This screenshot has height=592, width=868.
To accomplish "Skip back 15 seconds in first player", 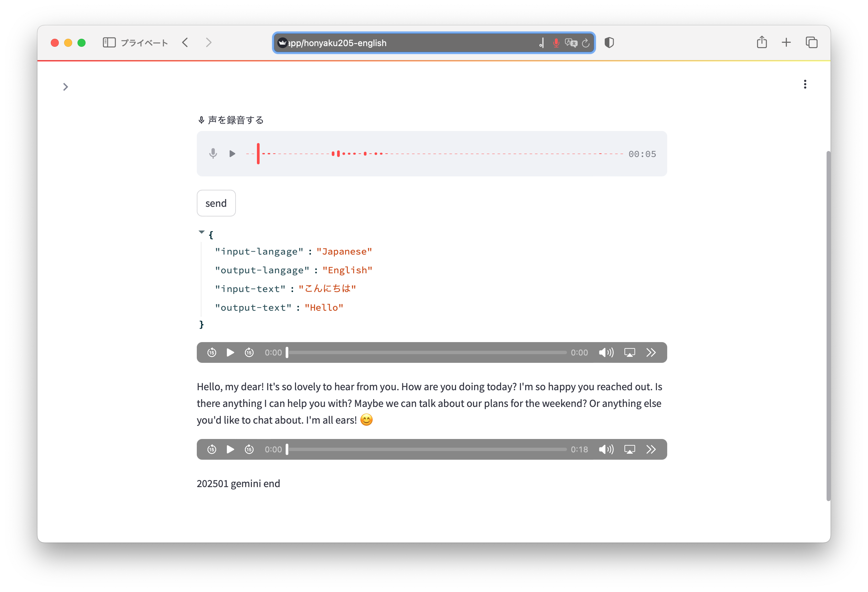I will coord(212,352).
